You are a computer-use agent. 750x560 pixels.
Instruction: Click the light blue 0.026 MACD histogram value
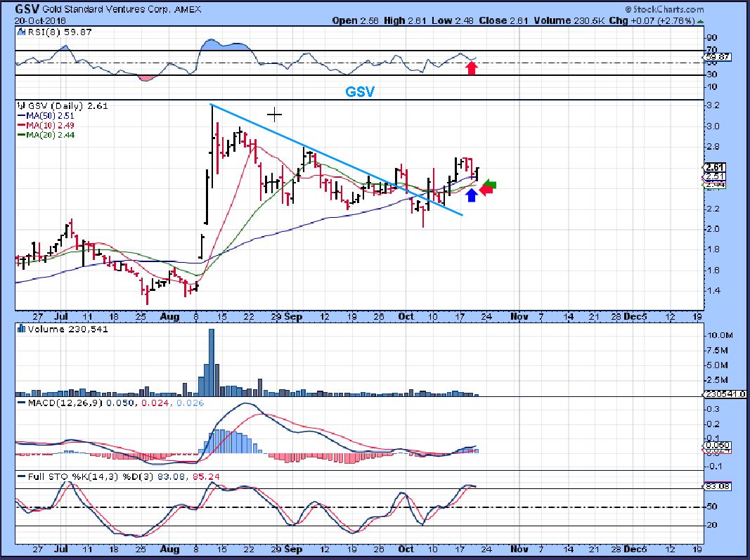[x=190, y=403]
